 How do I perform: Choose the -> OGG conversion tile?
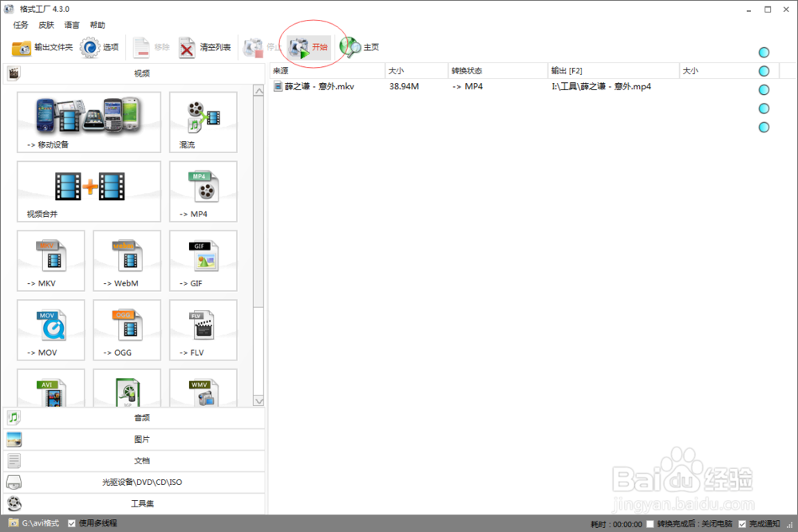(x=127, y=329)
